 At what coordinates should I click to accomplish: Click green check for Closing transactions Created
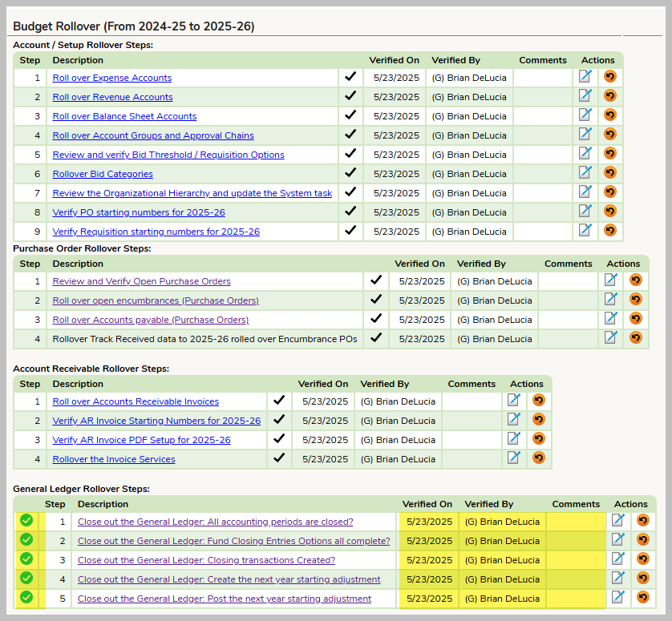point(26,559)
